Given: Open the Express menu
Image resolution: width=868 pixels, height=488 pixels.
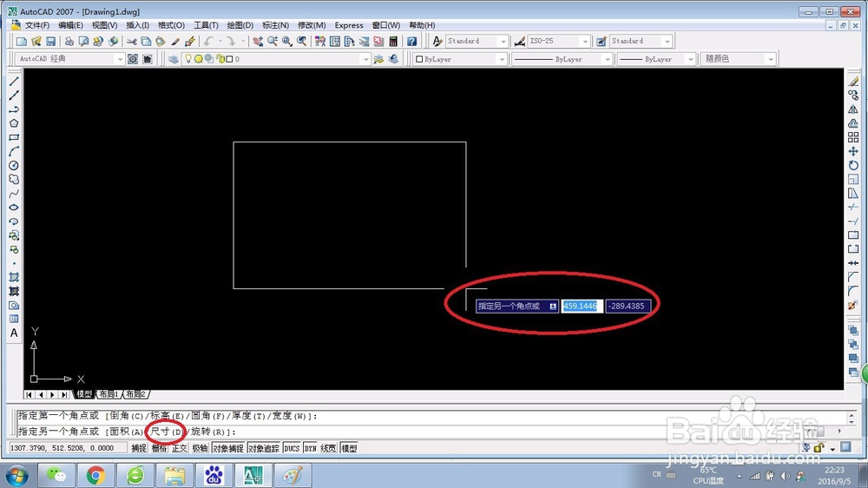Looking at the screenshot, I should (x=349, y=25).
